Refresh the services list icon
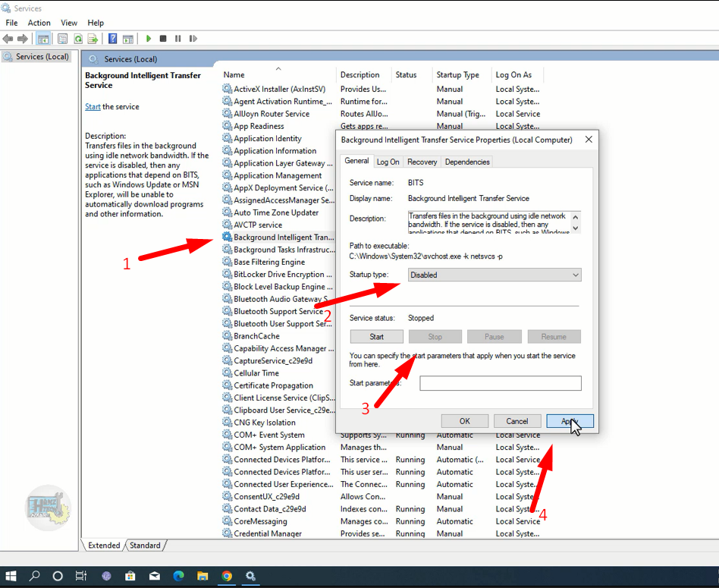719x588 pixels. [x=78, y=39]
